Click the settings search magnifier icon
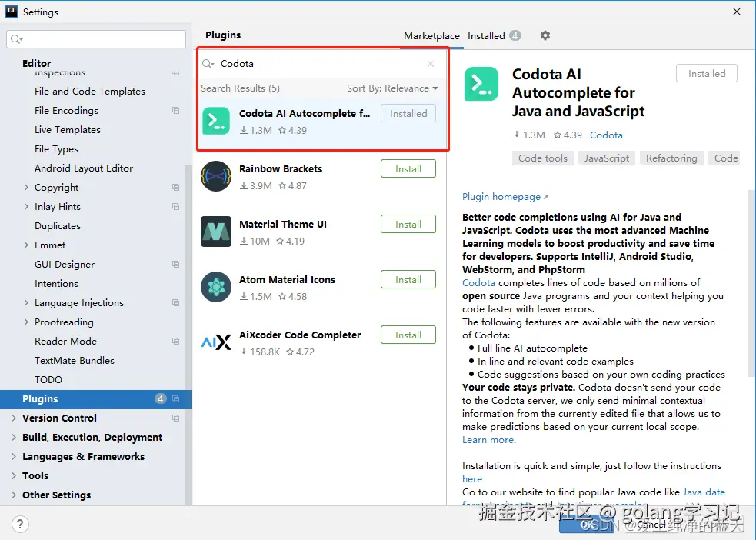Viewport: 756px width, 540px height. click(16, 39)
